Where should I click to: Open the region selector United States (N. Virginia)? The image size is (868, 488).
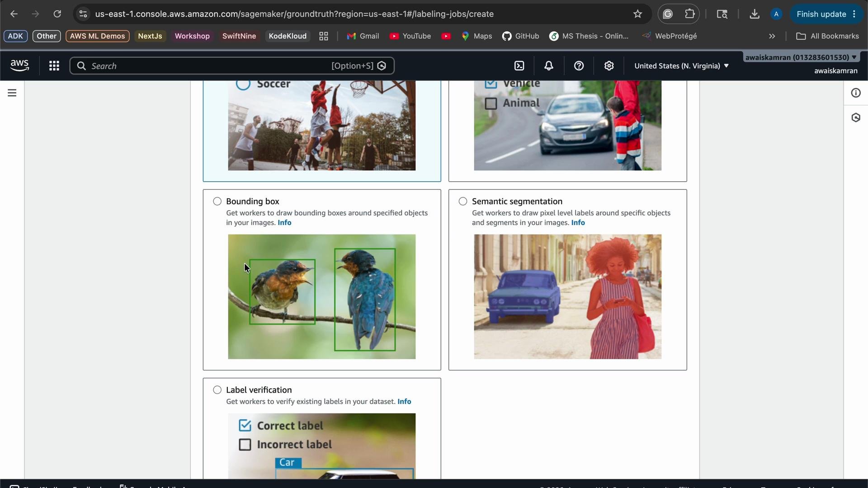[x=681, y=66]
